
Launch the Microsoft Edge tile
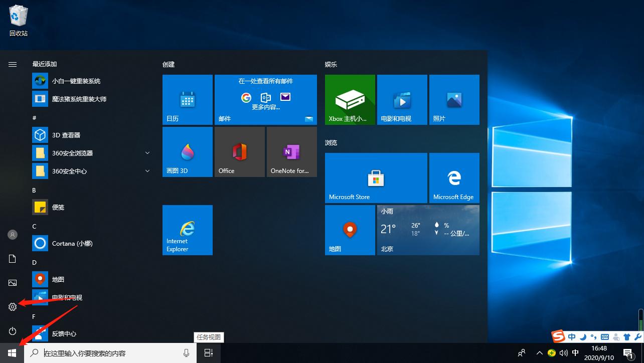click(x=454, y=177)
